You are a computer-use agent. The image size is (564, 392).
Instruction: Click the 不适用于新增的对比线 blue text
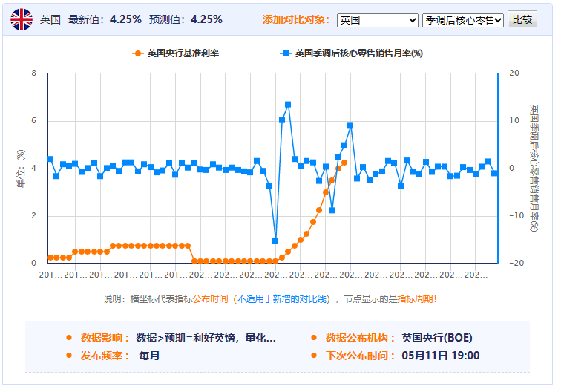click(282, 299)
